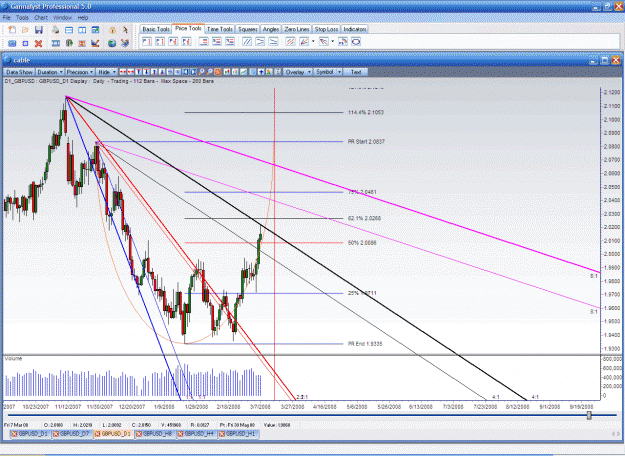625x456 pixels.
Task: Save the chart with the floppy disk icon
Action: click(x=39, y=30)
